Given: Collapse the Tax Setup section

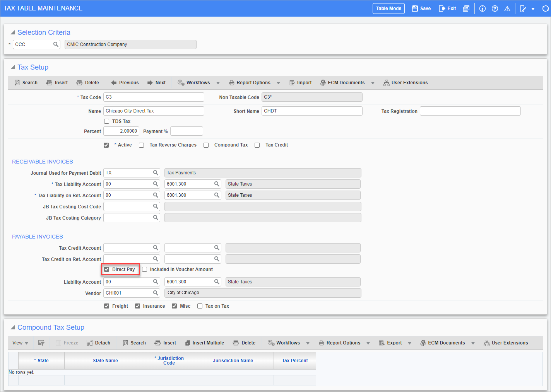Looking at the screenshot, I should pyautogui.click(x=13, y=67).
